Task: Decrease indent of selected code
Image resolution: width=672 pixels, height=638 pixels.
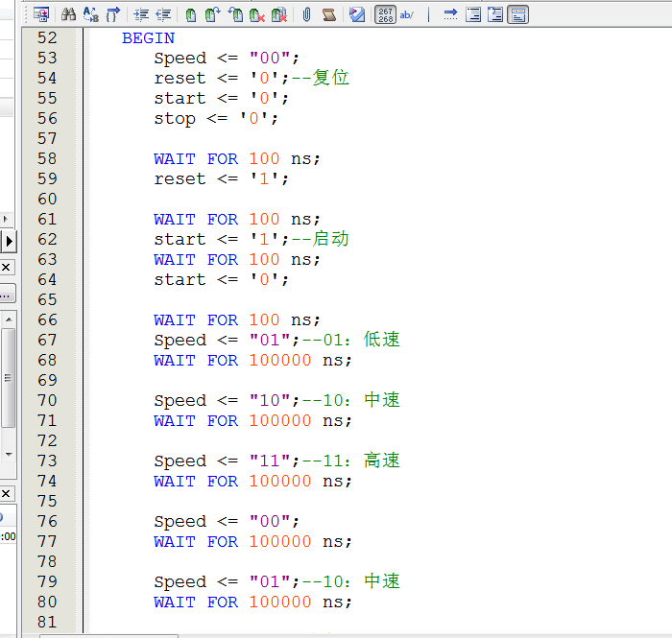Action: click(163, 14)
